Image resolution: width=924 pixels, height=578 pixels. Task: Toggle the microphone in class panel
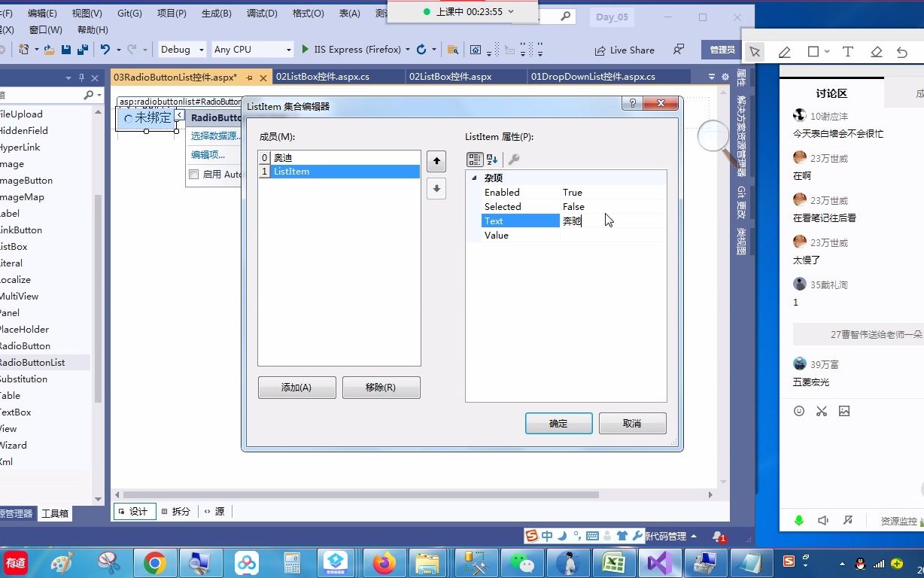point(799,520)
